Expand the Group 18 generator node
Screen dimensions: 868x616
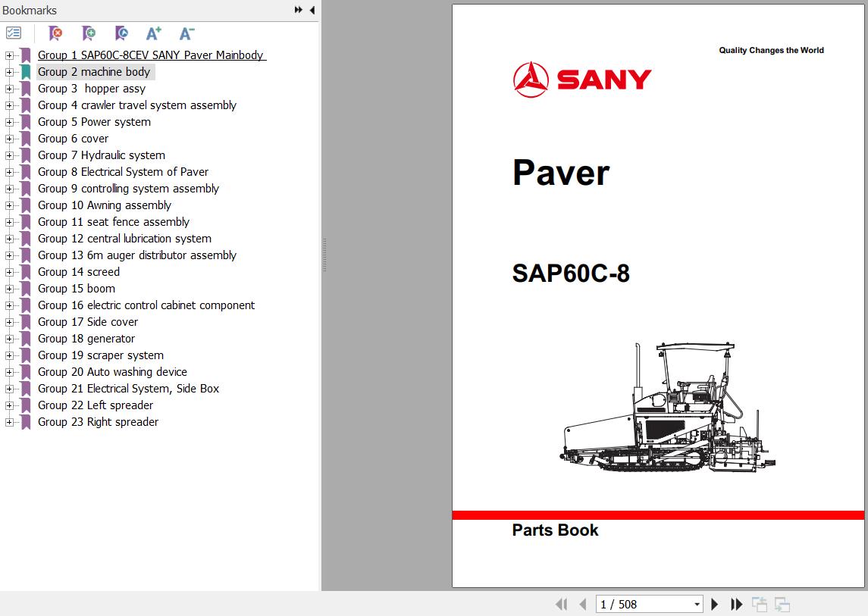[x=9, y=339]
